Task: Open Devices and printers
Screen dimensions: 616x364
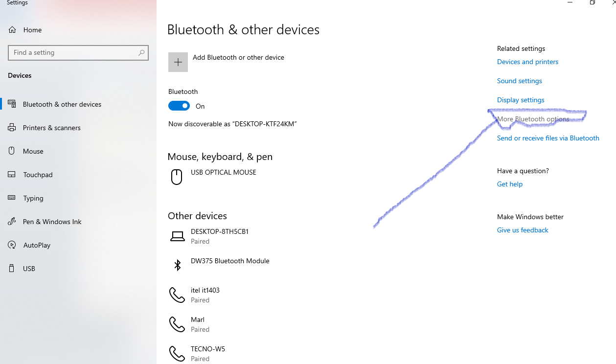Action: [527, 62]
